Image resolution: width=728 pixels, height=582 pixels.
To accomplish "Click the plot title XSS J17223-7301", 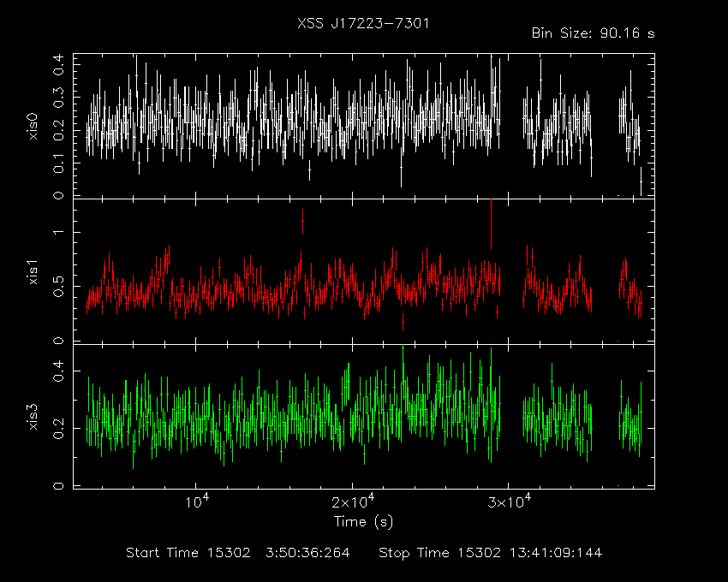I will pyautogui.click(x=363, y=23).
